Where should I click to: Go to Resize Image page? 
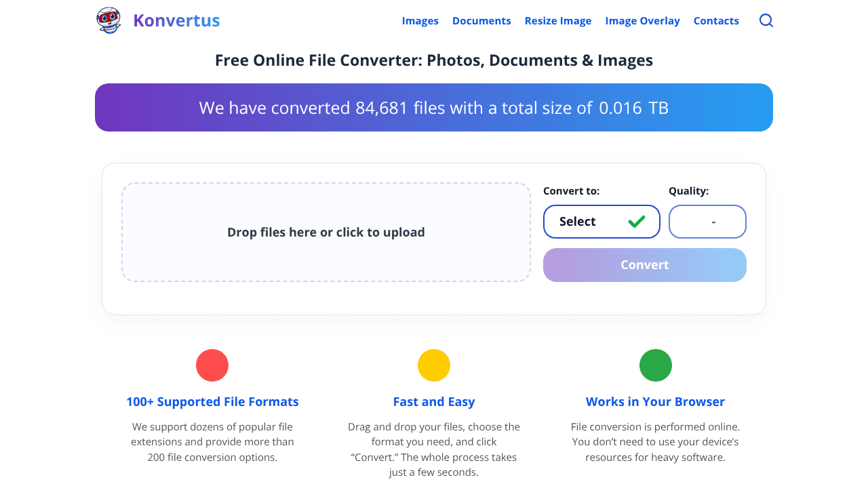click(558, 21)
